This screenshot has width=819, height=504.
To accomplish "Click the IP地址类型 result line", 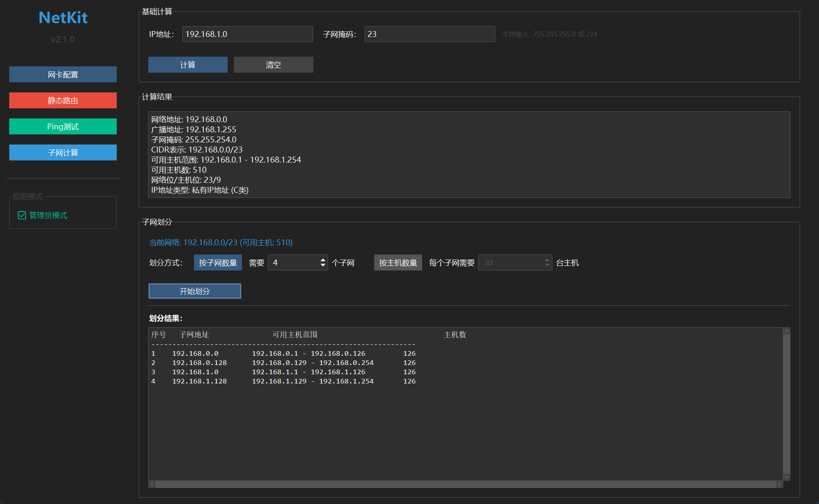I will [x=200, y=190].
